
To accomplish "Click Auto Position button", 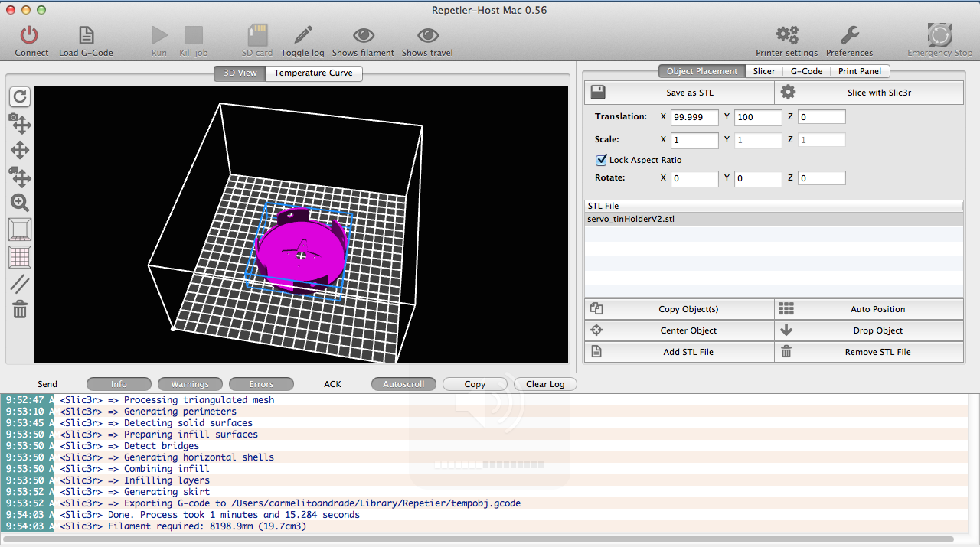I will click(x=869, y=309).
